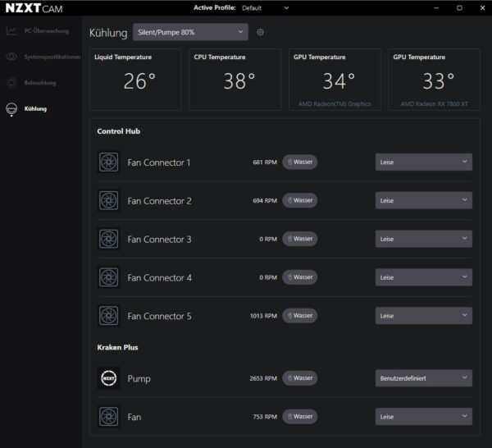Viewport: 492px width, 448px height.
Task: Click the Fan Connector 1 label
Action: point(159,162)
